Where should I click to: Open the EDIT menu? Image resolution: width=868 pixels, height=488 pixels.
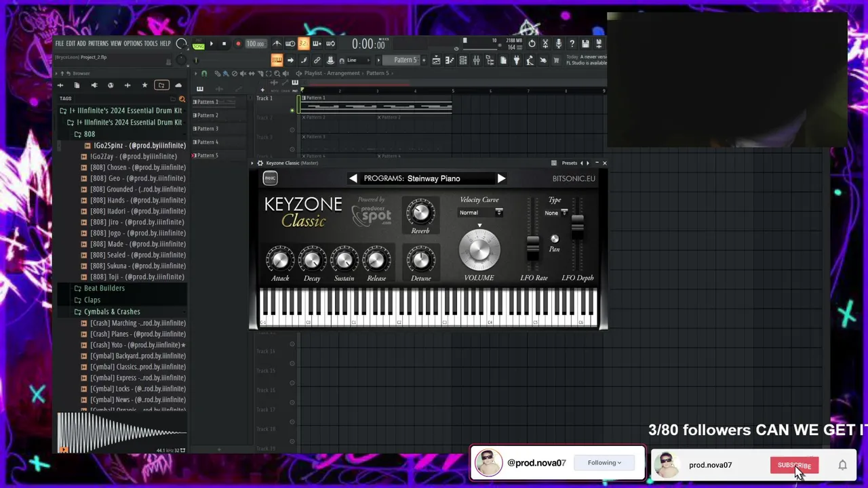[x=71, y=44]
